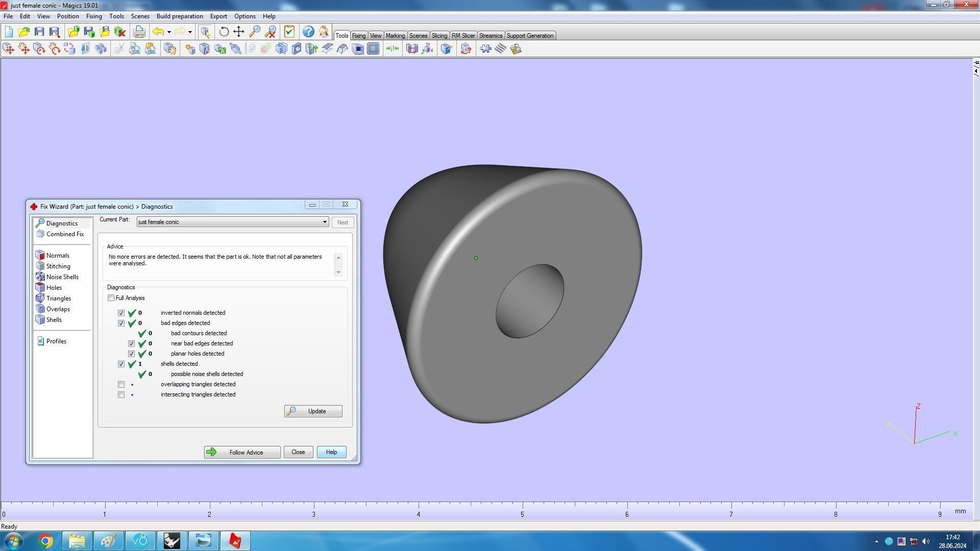Open the undo history dropdown arrow
The width and height of the screenshot is (980, 551).
click(x=169, y=32)
